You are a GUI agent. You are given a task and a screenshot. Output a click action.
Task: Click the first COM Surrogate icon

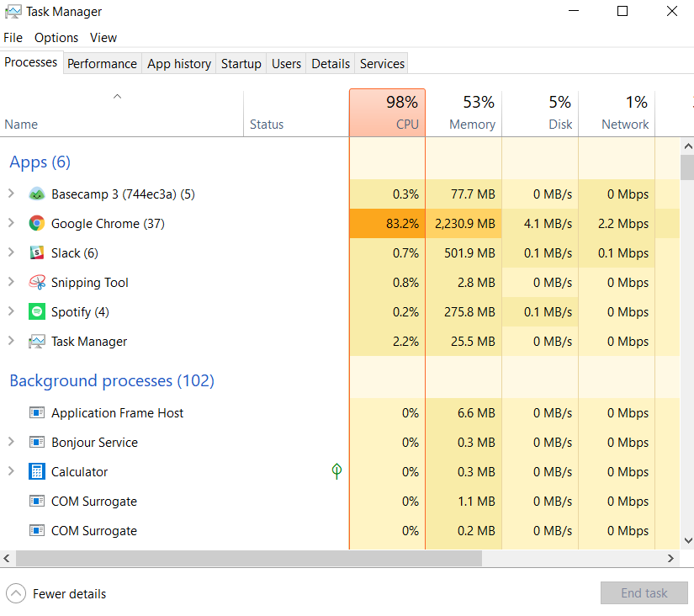37,501
